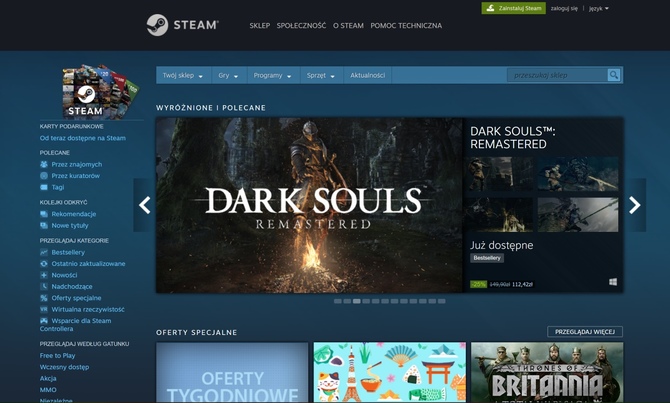Click the Nowe tytuły queue icon
The image size is (670, 403).
tap(44, 225)
